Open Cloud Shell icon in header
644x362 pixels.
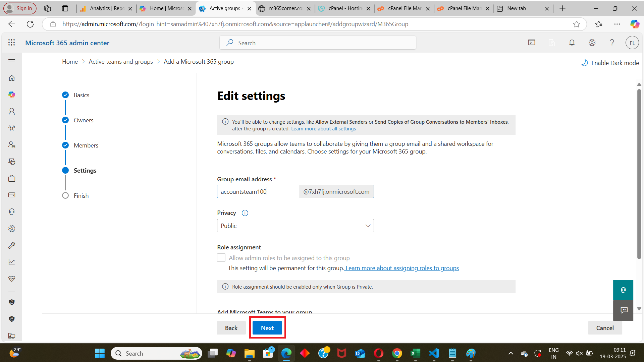point(532,43)
